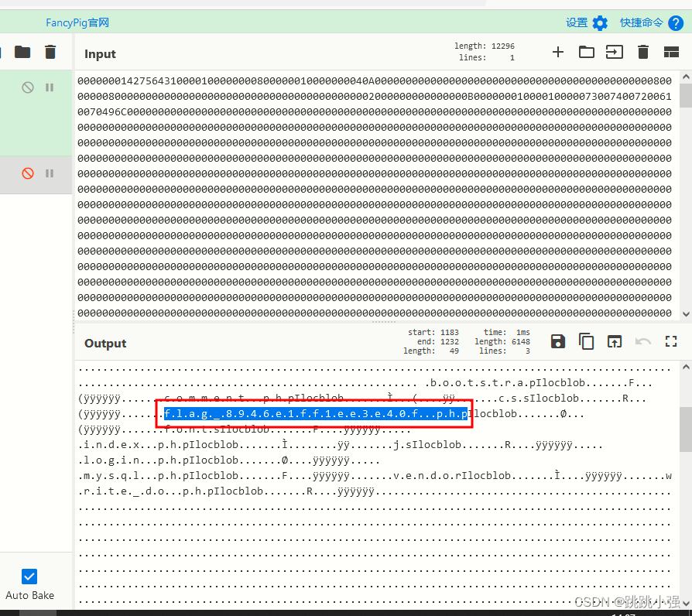Copy raw output to clipboard

coord(587,341)
